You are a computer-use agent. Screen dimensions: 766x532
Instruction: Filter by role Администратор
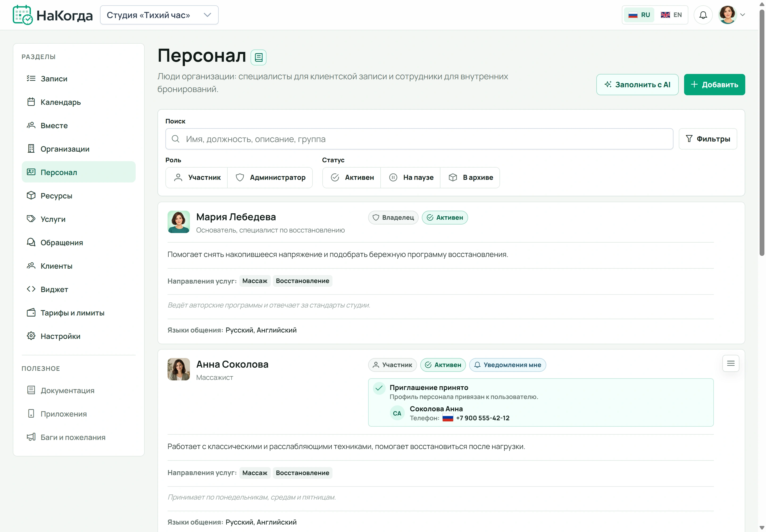(x=270, y=178)
